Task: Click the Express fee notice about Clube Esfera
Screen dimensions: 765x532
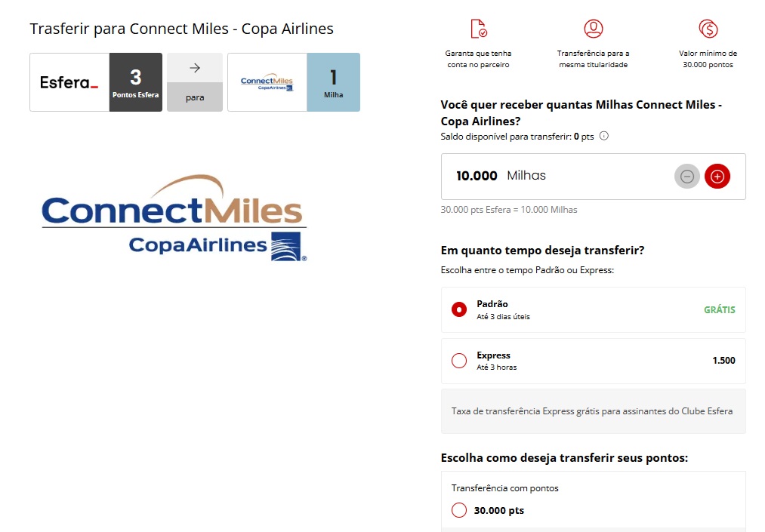Action: (x=592, y=411)
